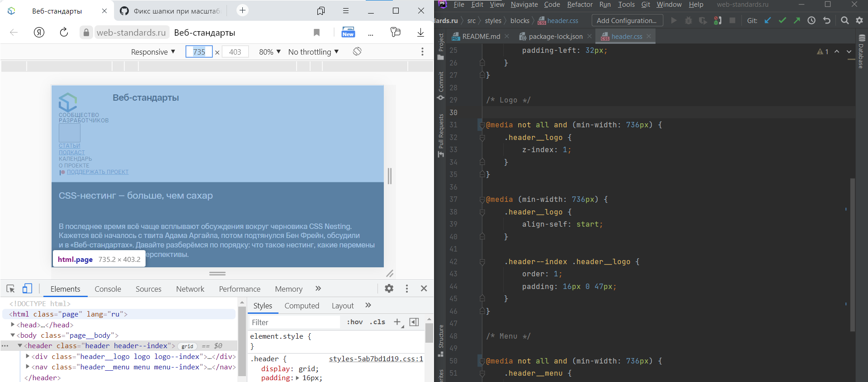Focus the styles Filter field
Screen dimensions: 868x382
295,322
